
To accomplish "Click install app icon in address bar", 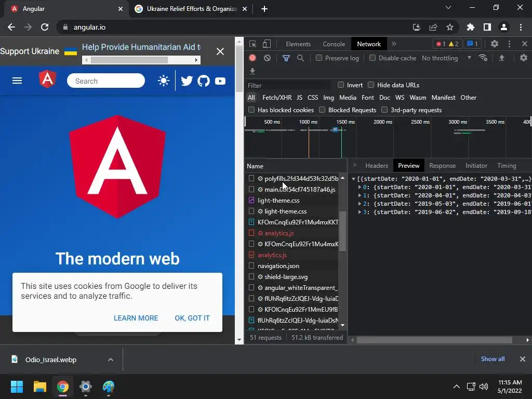I will [x=417, y=27].
